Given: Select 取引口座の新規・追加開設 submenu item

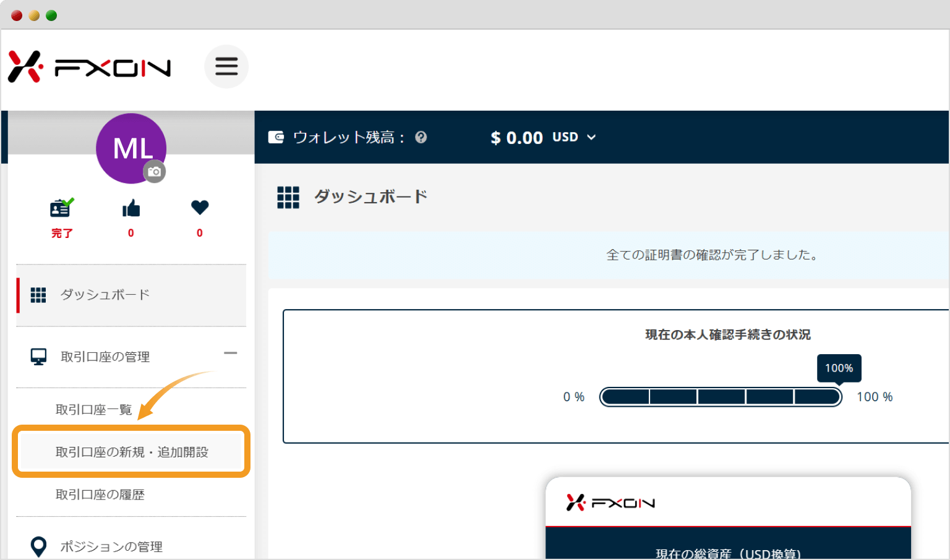Looking at the screenshot, I should (x=131, y=452).
